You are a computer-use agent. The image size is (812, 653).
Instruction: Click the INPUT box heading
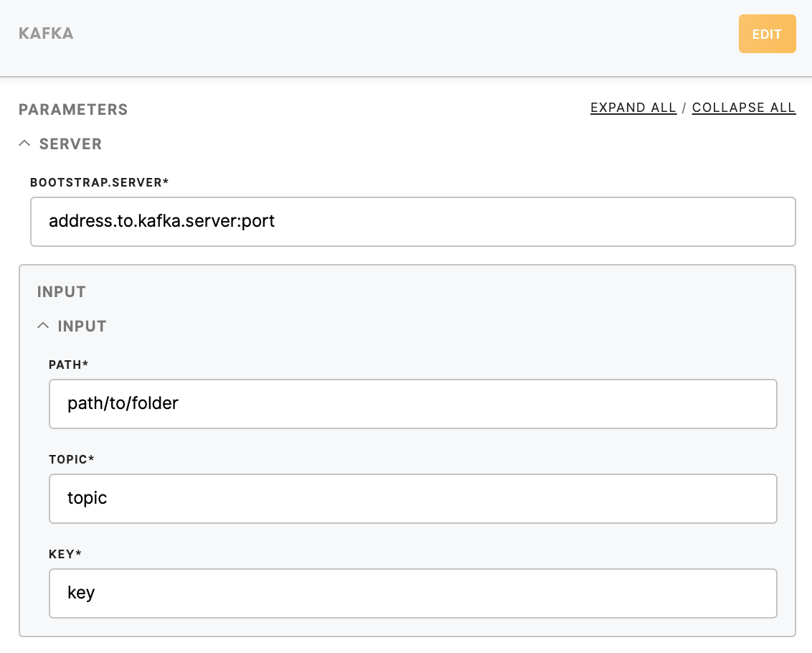click(x=61, y=292)
